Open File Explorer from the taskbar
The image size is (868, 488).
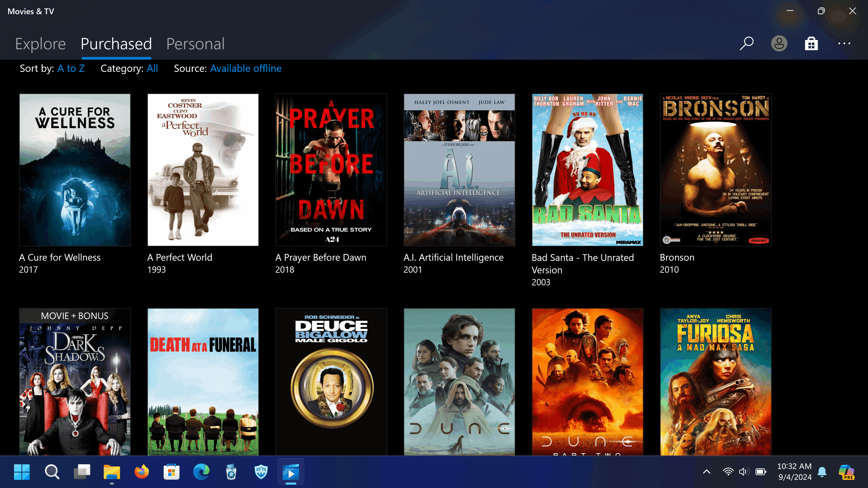(x=111, y=472)
